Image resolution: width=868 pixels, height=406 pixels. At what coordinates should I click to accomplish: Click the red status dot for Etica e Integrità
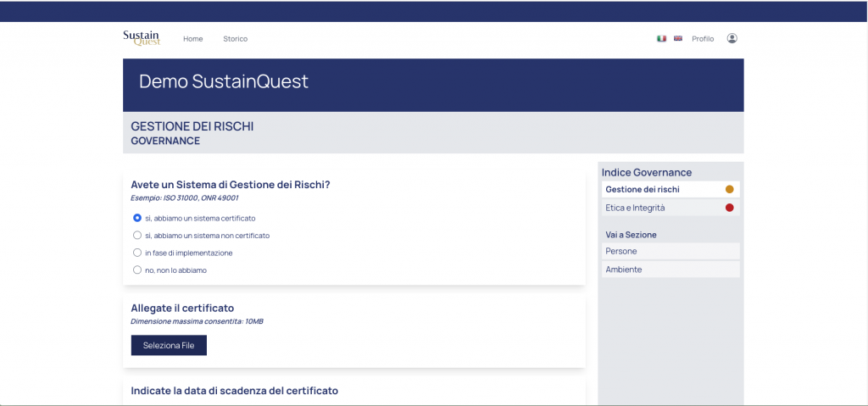(730, 208)
